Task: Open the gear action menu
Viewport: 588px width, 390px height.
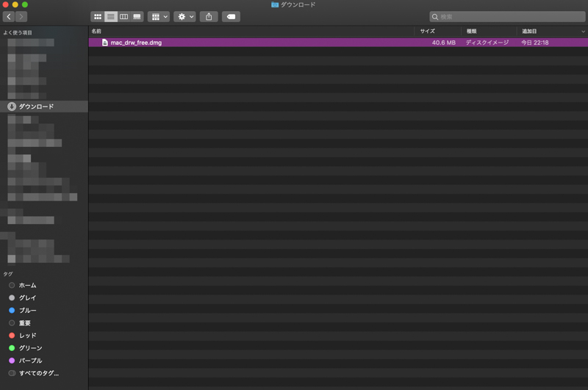Action: pos(185,16)
